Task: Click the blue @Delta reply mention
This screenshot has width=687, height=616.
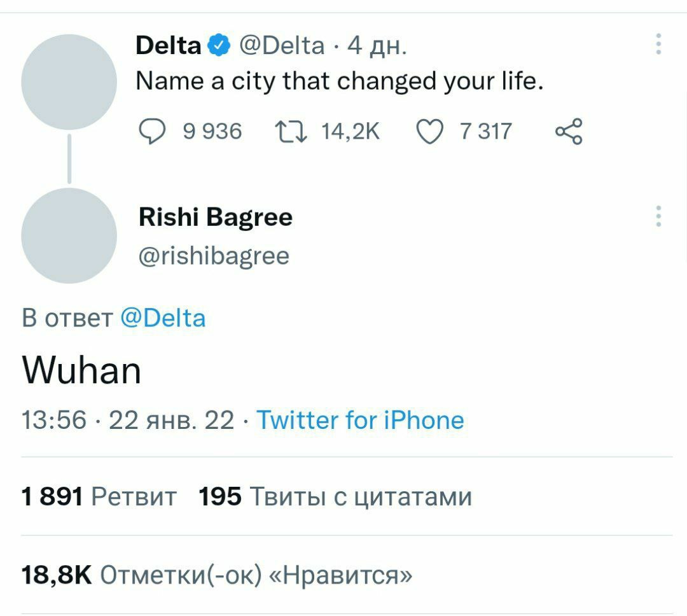Action: 163,318
